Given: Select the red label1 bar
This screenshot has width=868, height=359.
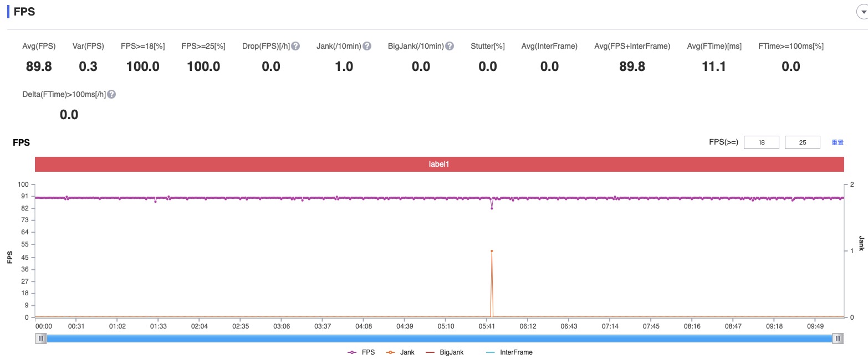Looking at the screenshot, I should point(439,165).
